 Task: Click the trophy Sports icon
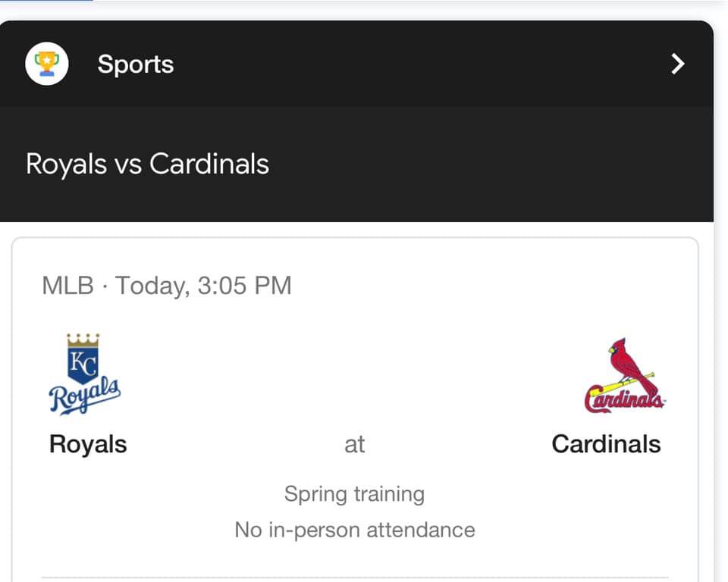click(47, 64)
